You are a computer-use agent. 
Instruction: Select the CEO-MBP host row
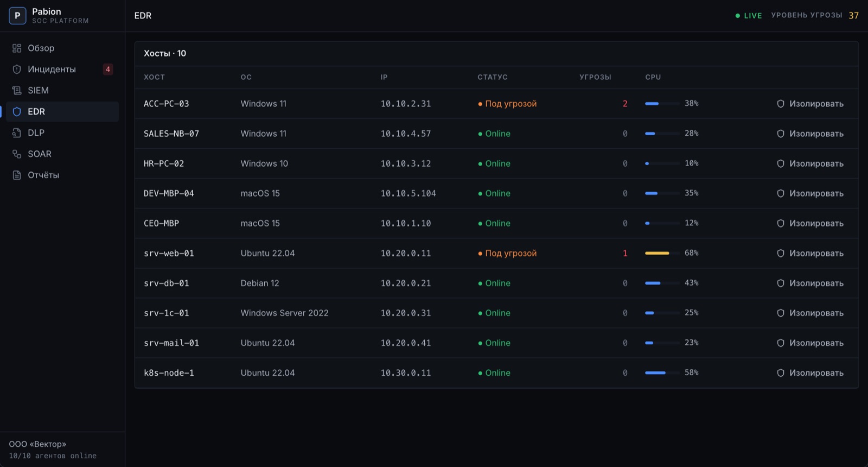click(x=496, y=223)
